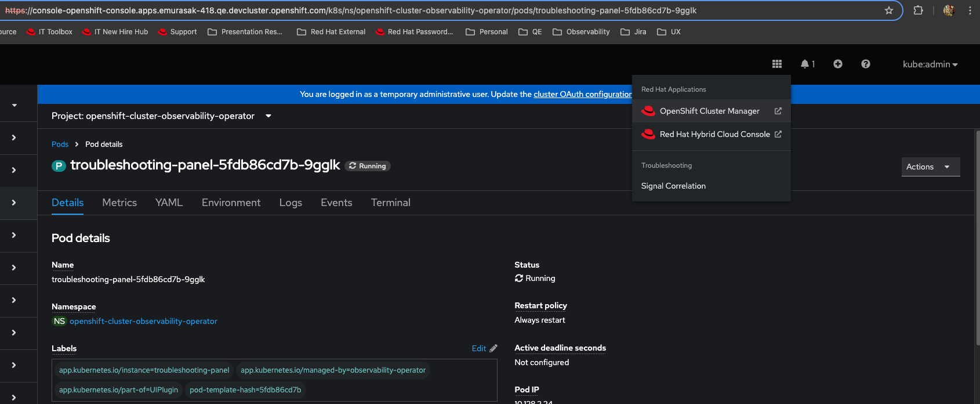Open Personal bookmark folder

pos(487,32)
